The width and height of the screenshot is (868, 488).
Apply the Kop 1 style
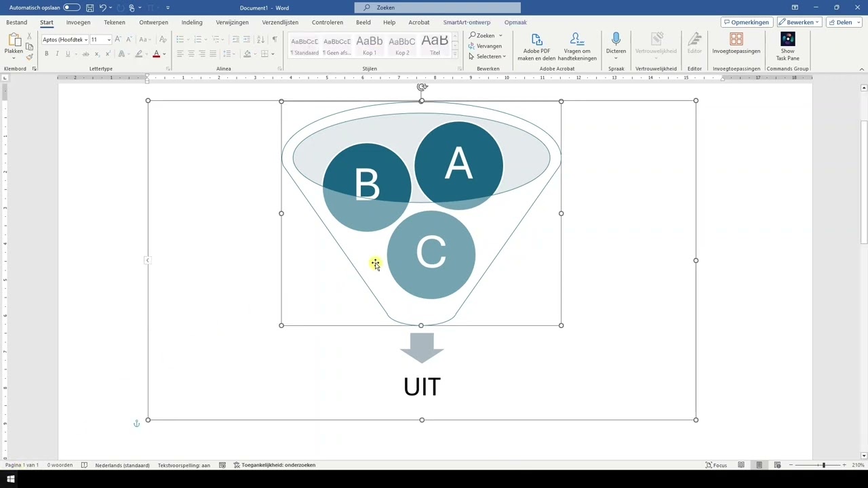coord(370,45)
